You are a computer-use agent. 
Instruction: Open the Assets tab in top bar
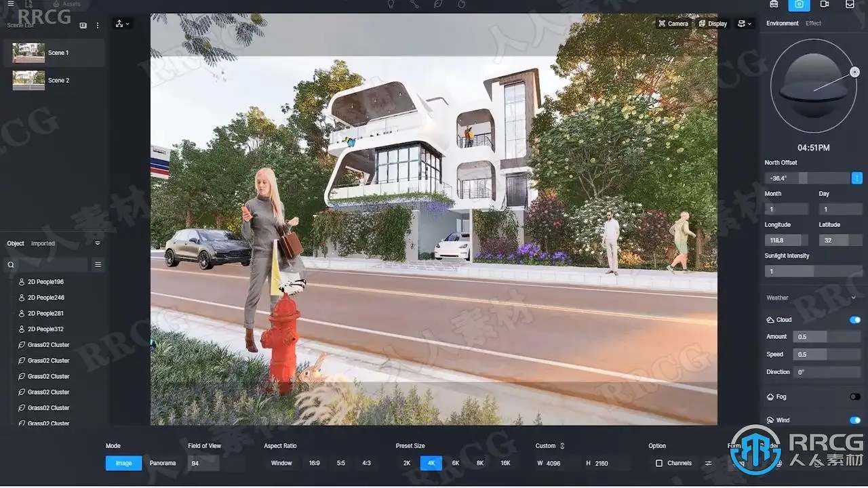[66, 4]
